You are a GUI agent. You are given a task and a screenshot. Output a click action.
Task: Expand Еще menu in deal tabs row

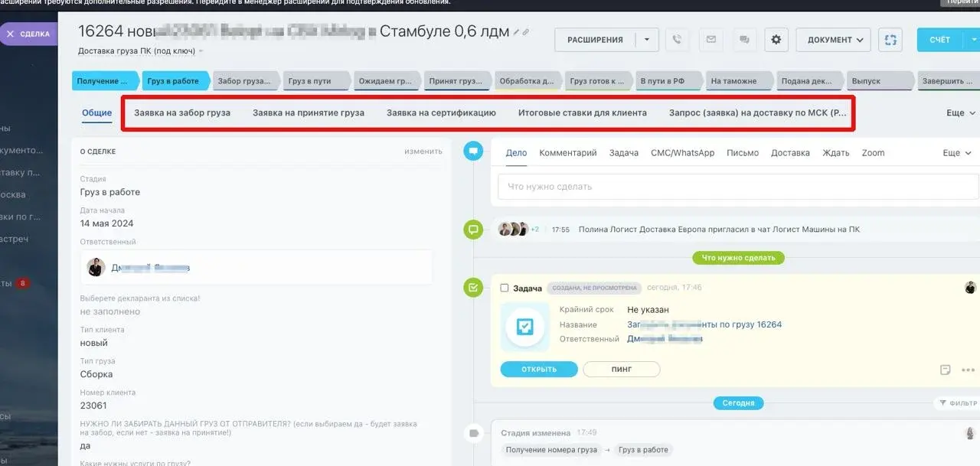(961, 112)
